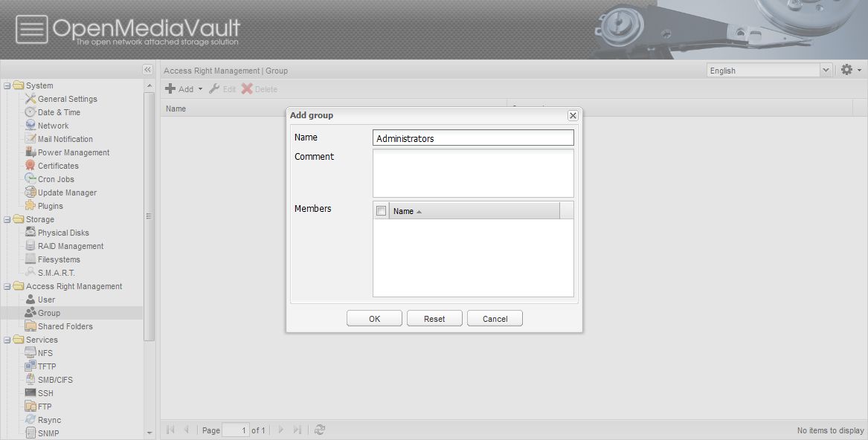Open the Power Management icon

30,152
